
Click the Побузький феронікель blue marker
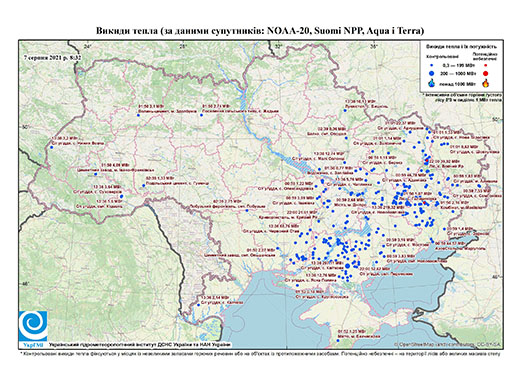point(247,210)
